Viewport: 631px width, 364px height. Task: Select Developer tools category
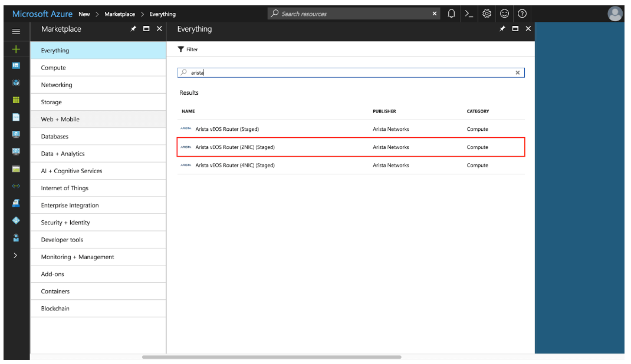[98, 240]
